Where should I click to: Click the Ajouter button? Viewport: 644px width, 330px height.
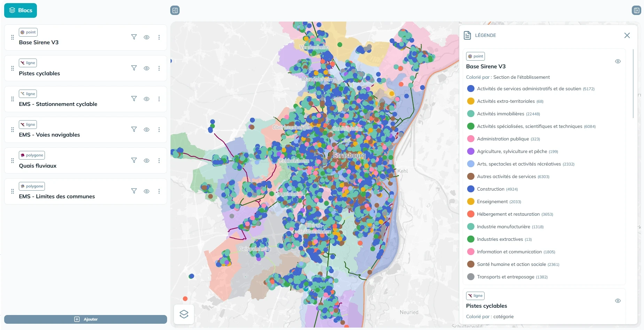86,319
